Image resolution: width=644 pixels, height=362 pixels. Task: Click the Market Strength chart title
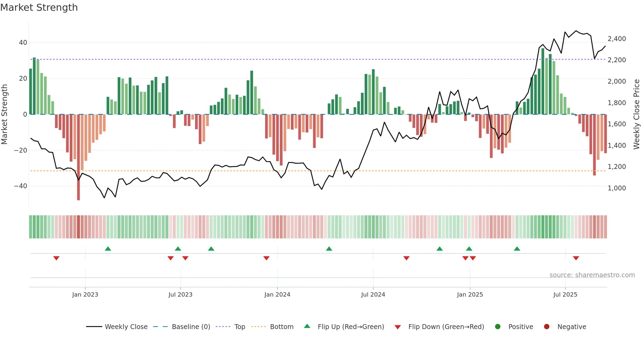pos(39,8)
